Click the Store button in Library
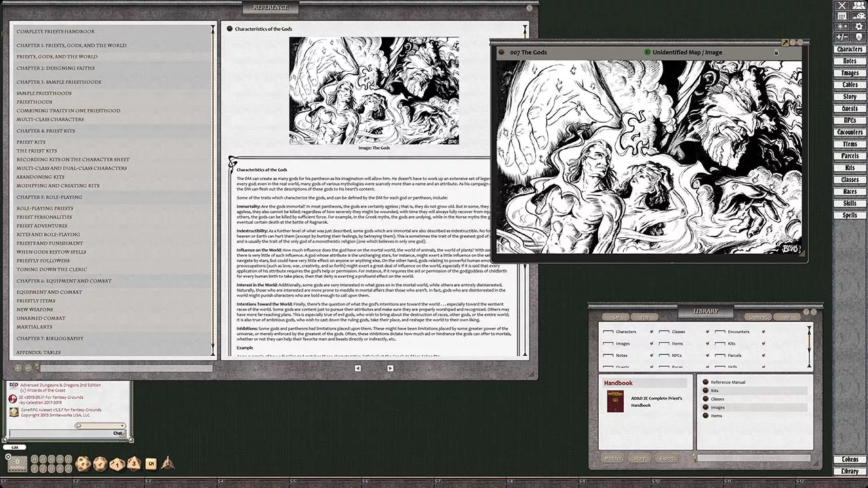Viewport: 868px width, 488px height. coord(639,458)
